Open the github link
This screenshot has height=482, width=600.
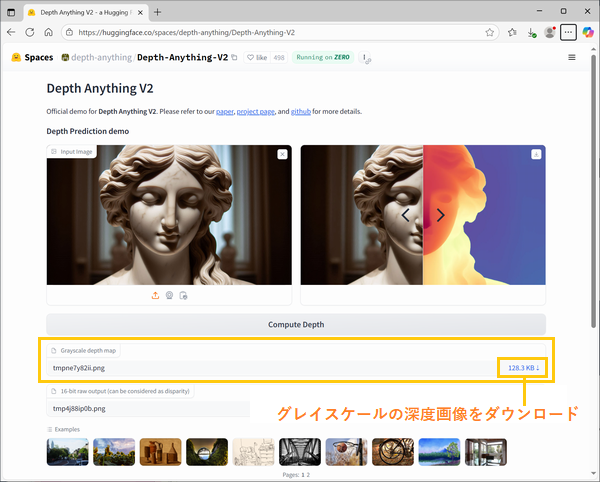[x=301, y=112]
